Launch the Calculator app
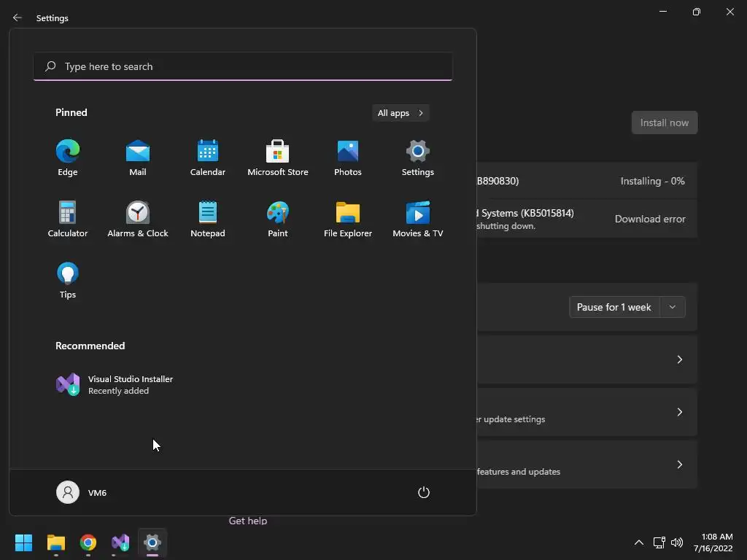This screenshot has width=747, height=560. click(68, 219)
